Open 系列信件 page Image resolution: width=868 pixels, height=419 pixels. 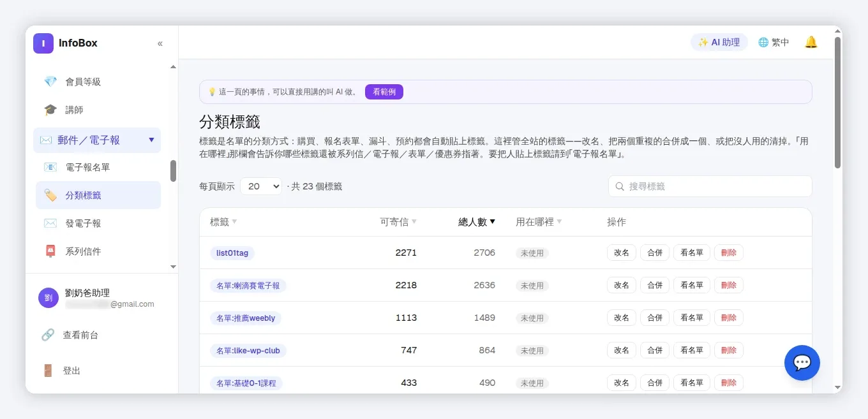click(98, 251)
